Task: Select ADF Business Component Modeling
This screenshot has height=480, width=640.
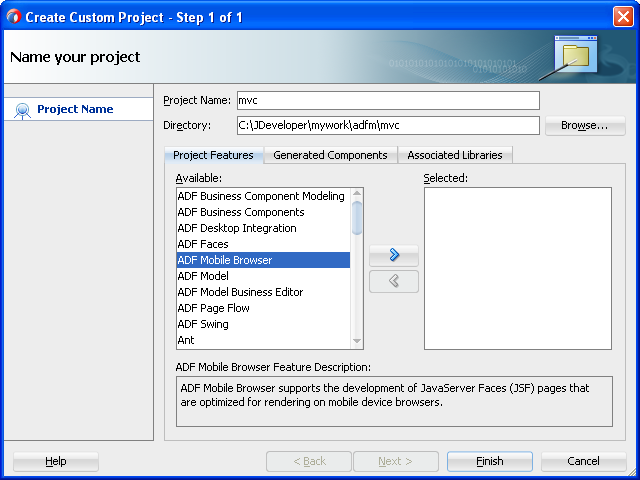Action: click(263, 196)
